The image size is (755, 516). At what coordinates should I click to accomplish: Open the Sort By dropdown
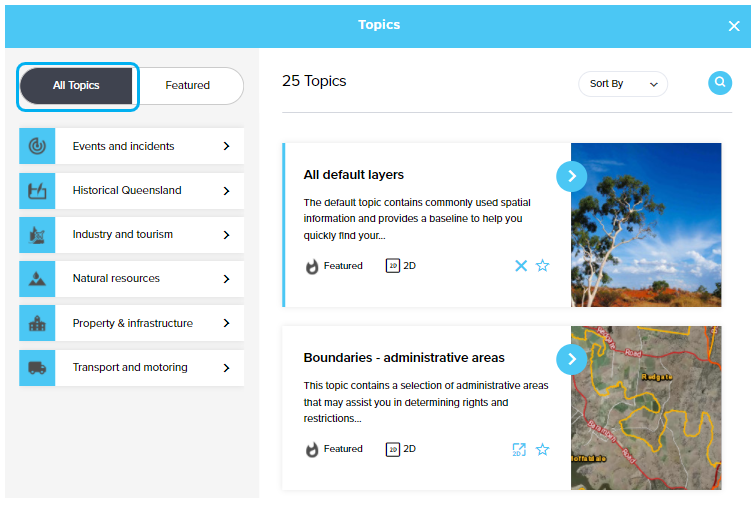click(623, 84)
